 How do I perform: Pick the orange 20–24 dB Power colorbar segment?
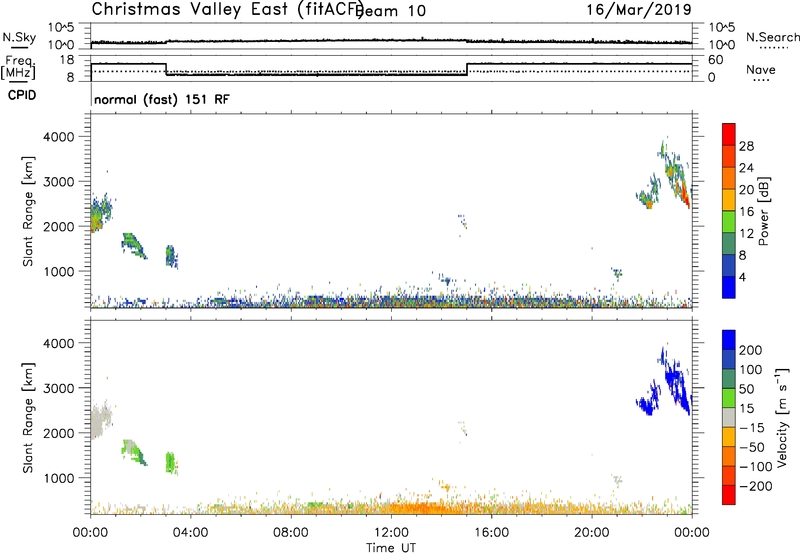coord(729,179)
